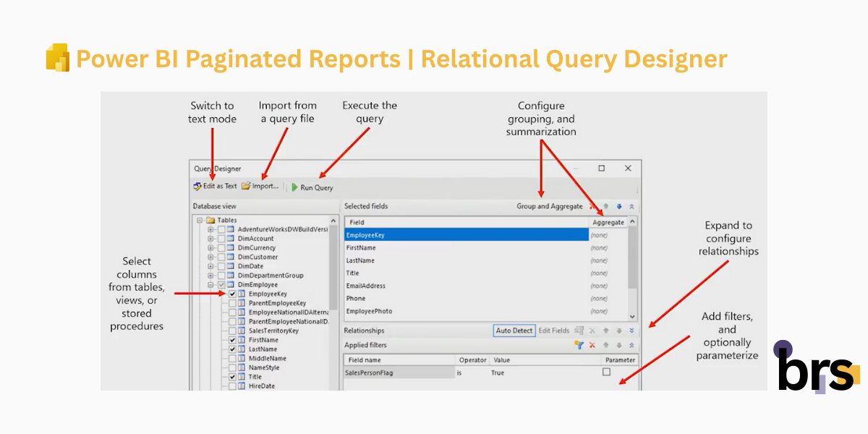Uncheck the FirstName column checkbox
This screenshot has width=868, height=434.
click(232, 340)
